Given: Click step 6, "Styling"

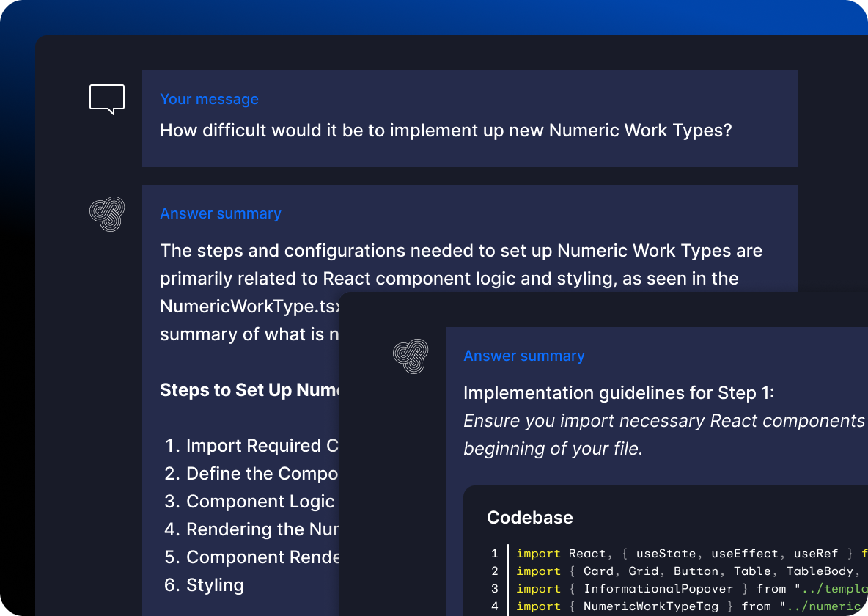Looking at the screenshot, I should click(x=214, y=585).
